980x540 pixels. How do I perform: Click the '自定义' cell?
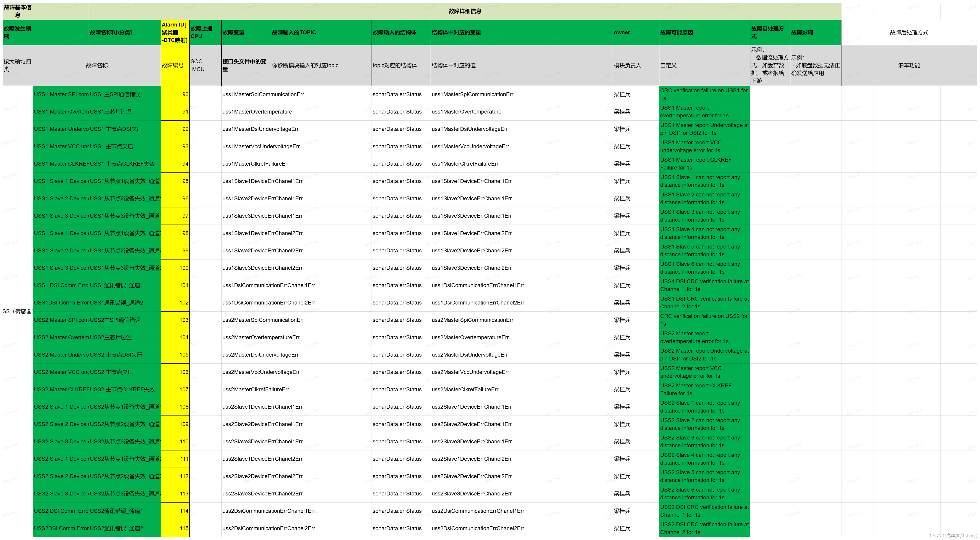point(705,66)
